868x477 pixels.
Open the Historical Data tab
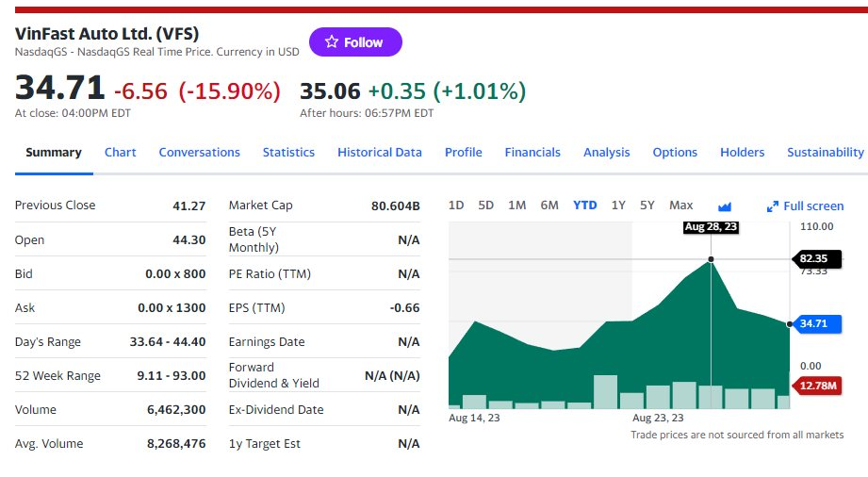(380, 153)
